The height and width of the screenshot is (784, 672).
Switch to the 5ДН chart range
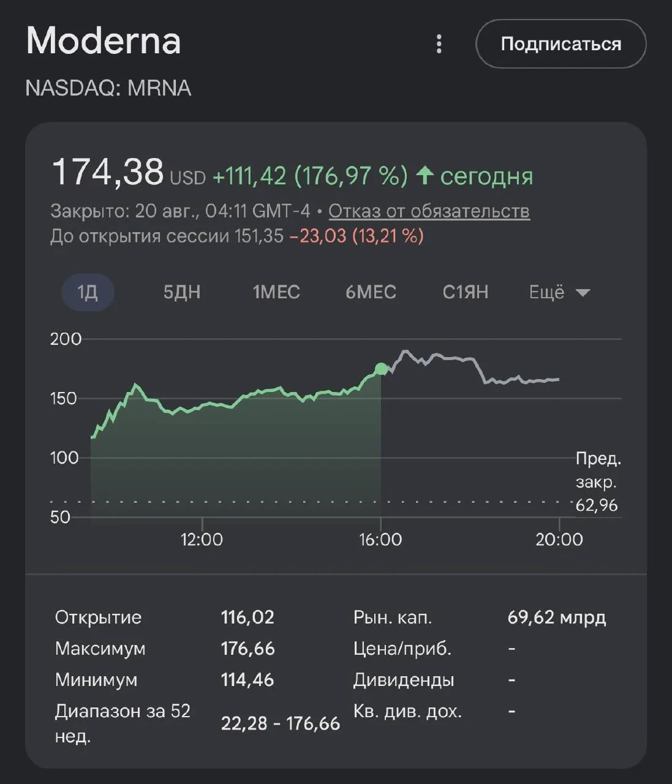pos(182,292)
